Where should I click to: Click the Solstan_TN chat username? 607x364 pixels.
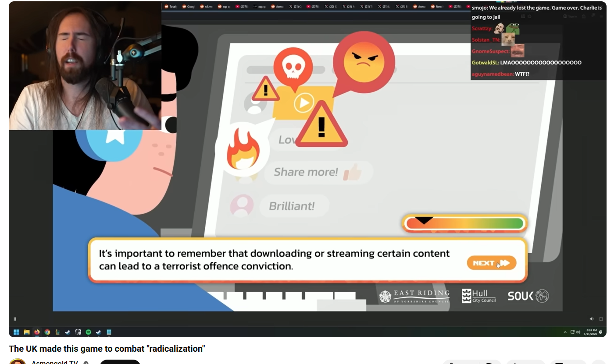(486, 40)
